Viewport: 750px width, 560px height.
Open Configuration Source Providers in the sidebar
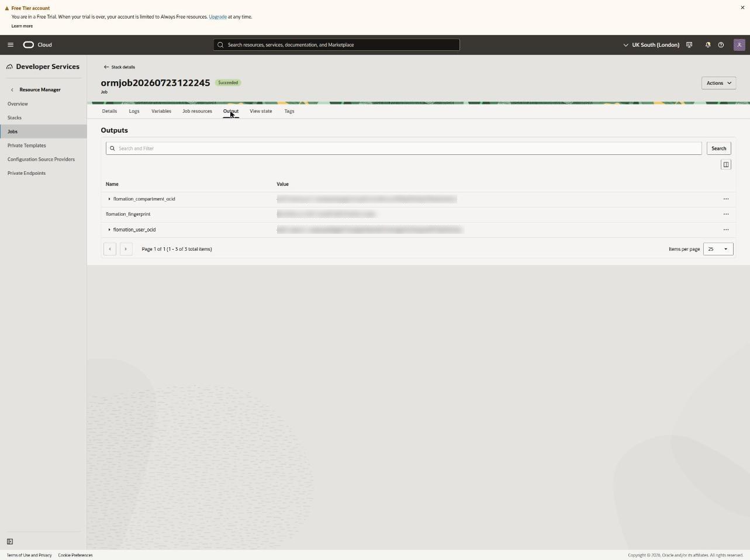tap(41, 160)
